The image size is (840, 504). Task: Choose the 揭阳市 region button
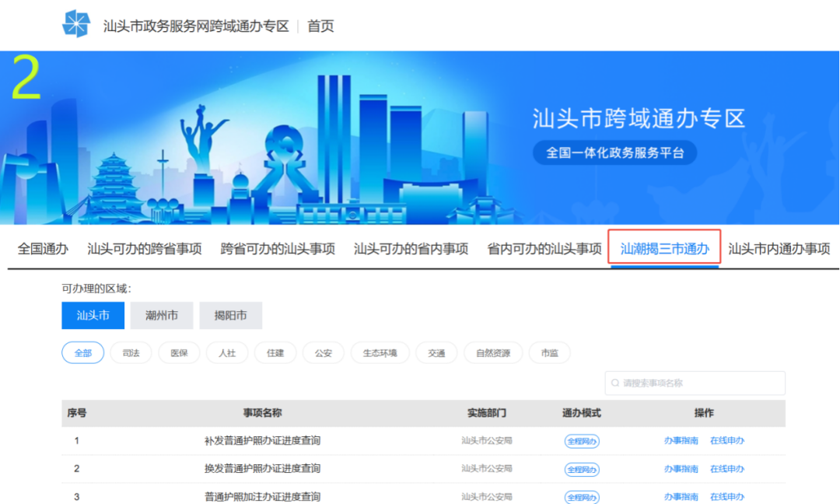[x=231, y=316]
